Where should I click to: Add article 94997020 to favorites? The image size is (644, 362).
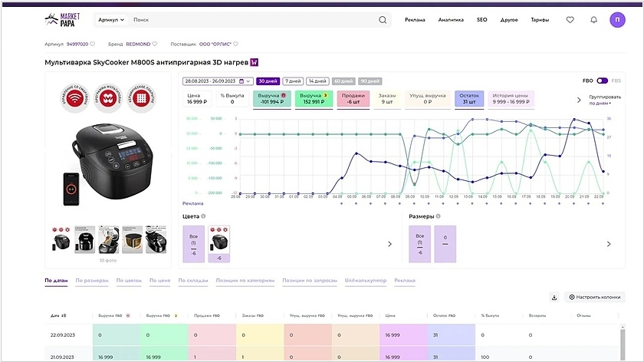[x=93, y=44]
